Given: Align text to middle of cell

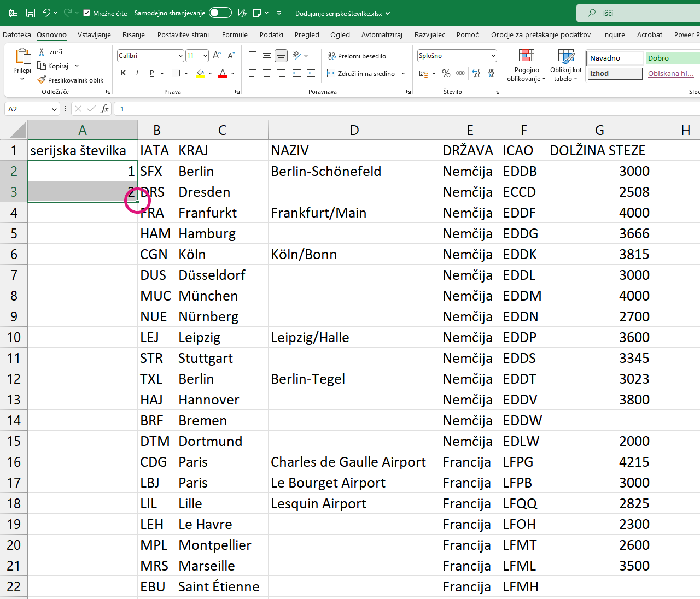Looking at the screenshot, I should pos(267,55).
